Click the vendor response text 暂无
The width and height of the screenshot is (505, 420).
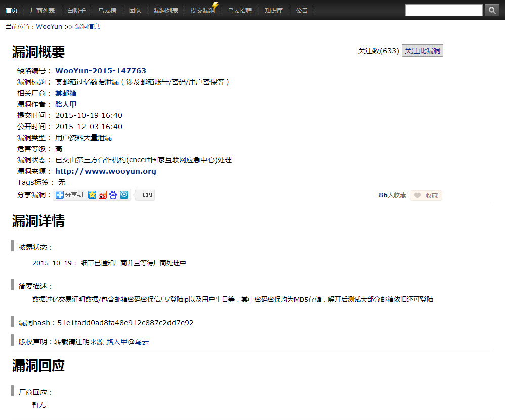(39, 405)
